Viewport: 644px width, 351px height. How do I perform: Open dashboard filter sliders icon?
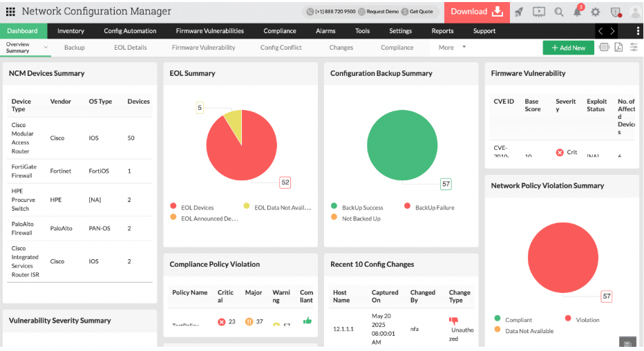[634, 47]
